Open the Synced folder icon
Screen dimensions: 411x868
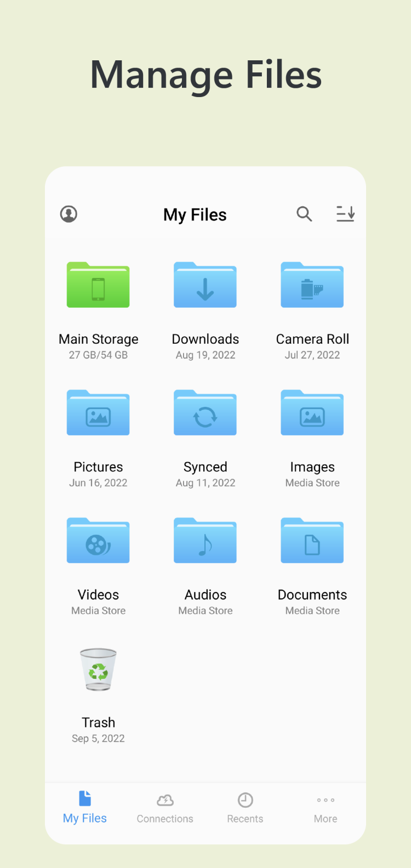click(x=205, y=413)
